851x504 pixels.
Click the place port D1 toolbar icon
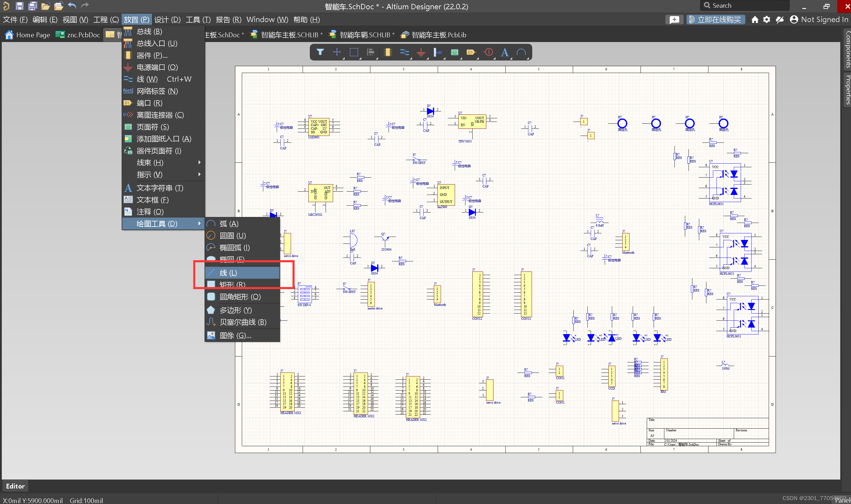471,52
